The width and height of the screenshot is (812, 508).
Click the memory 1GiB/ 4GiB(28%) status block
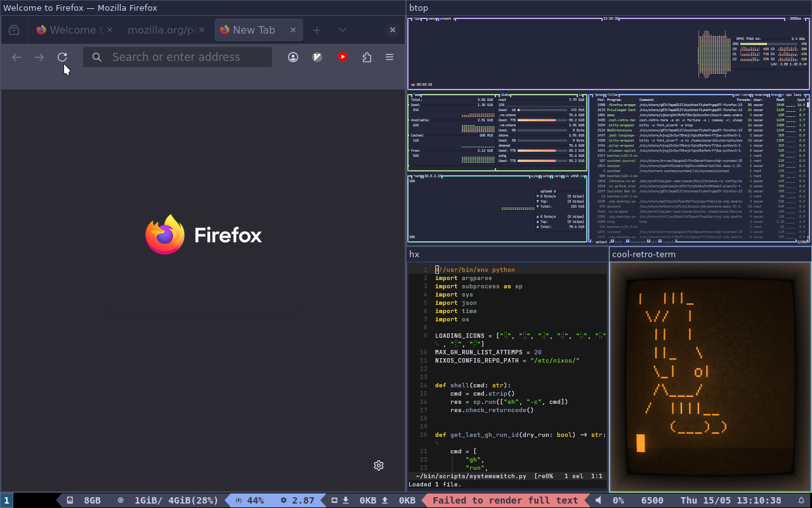pyautogui.click(x=168, y=500)
